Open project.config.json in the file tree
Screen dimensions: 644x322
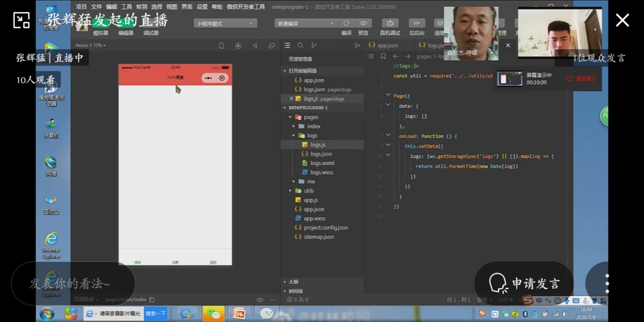click(326, 228)
